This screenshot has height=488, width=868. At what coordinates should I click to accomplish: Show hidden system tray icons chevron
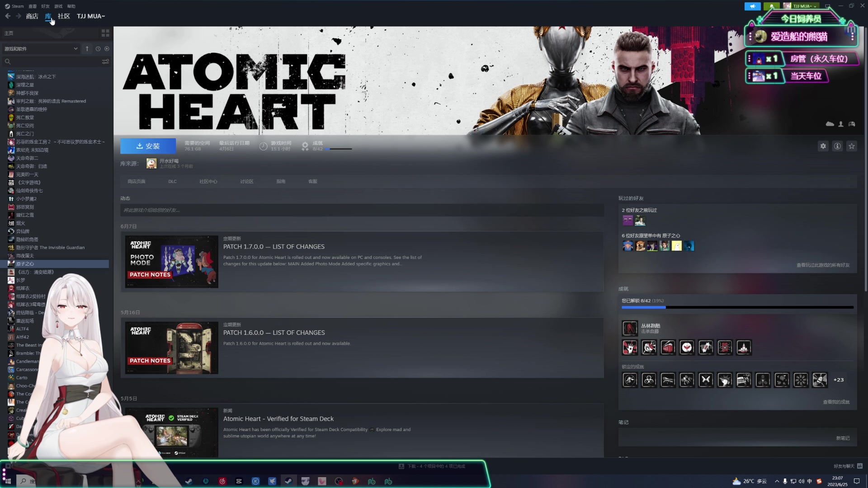(777, 481)
